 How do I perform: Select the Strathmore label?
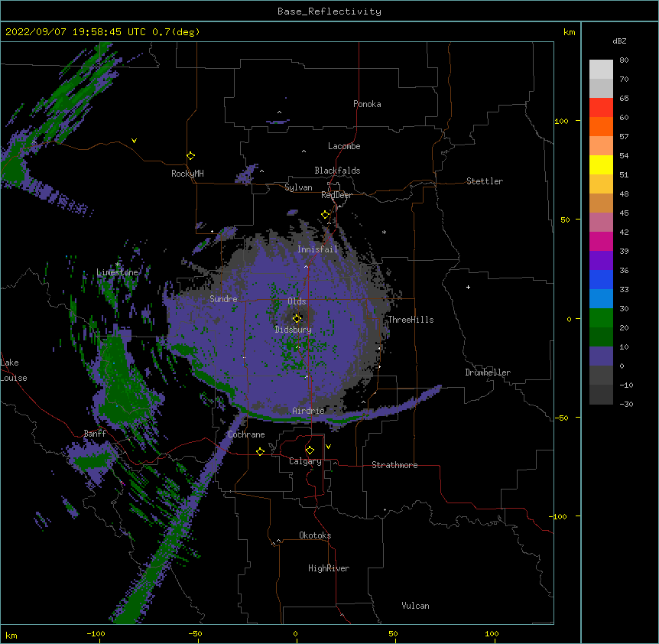point(394,465)
